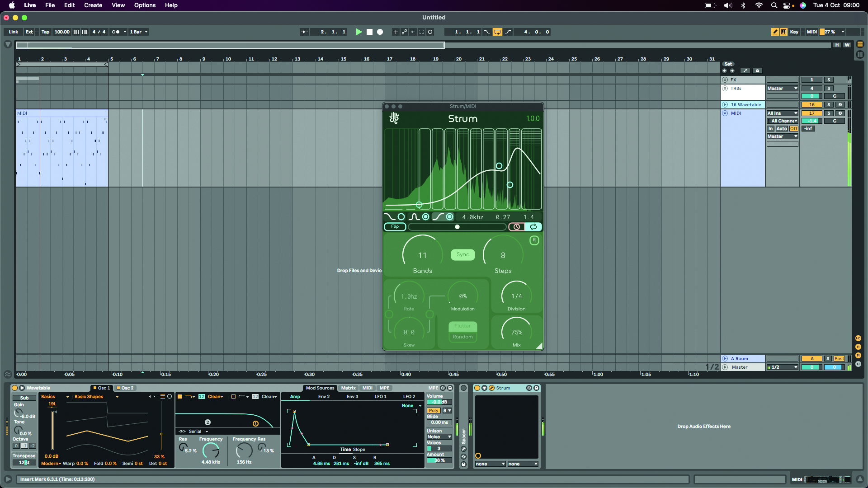
Task: Open the All Ins input dropdown
Action: tap(782, 113)
